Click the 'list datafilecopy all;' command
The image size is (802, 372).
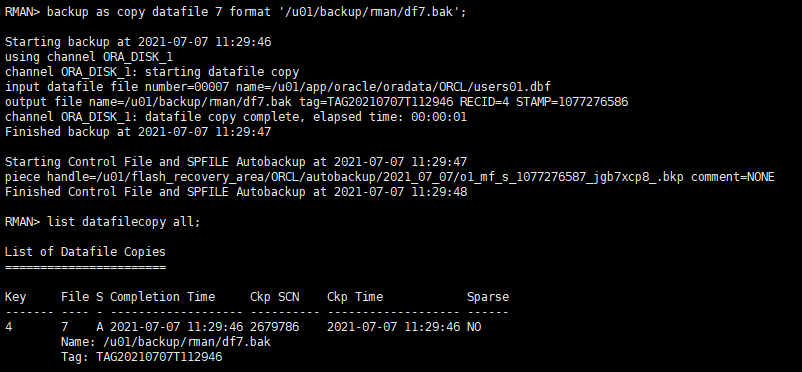pyautogui.click(x=124, y=222)
